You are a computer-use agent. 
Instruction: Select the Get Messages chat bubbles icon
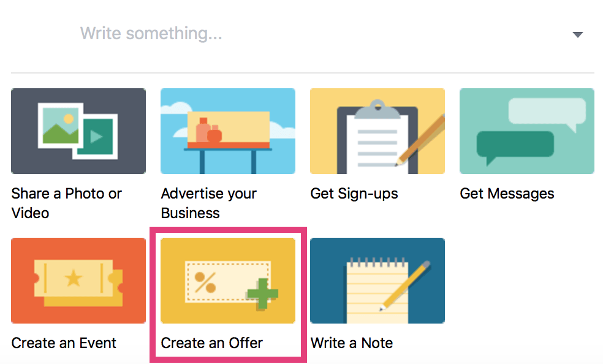527,131
